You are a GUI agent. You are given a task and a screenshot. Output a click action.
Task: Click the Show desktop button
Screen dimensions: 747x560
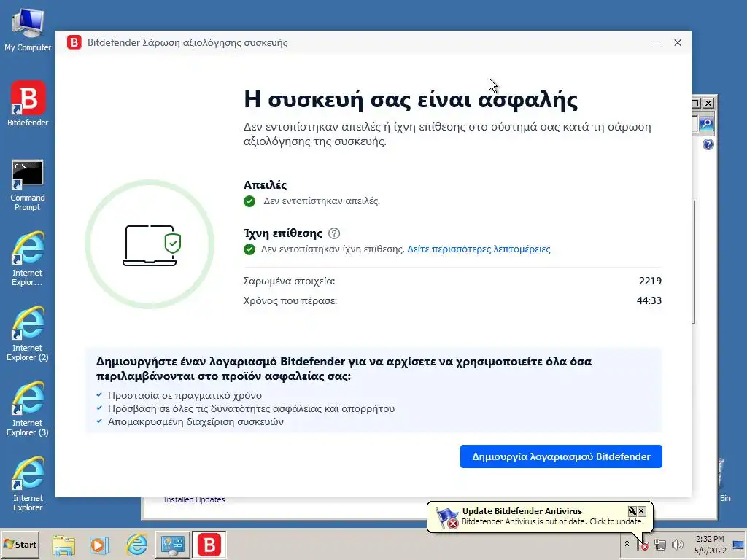(x=739, y=544)
